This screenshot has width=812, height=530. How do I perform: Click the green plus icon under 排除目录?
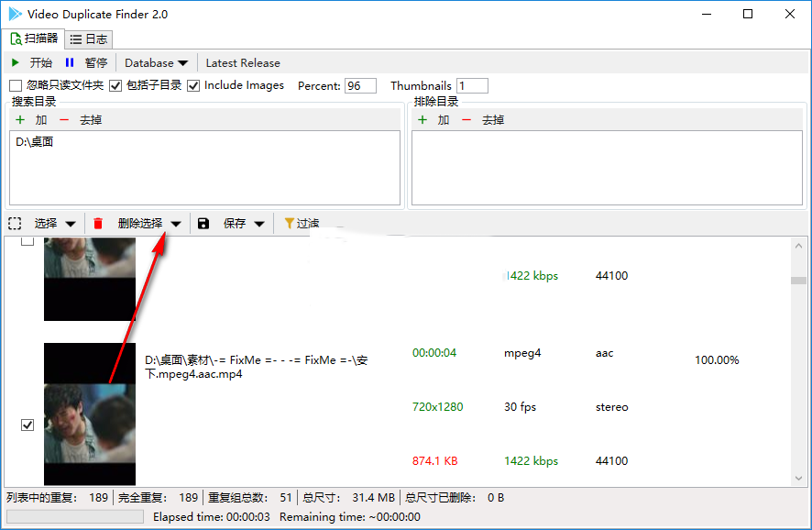coord(422,120)
